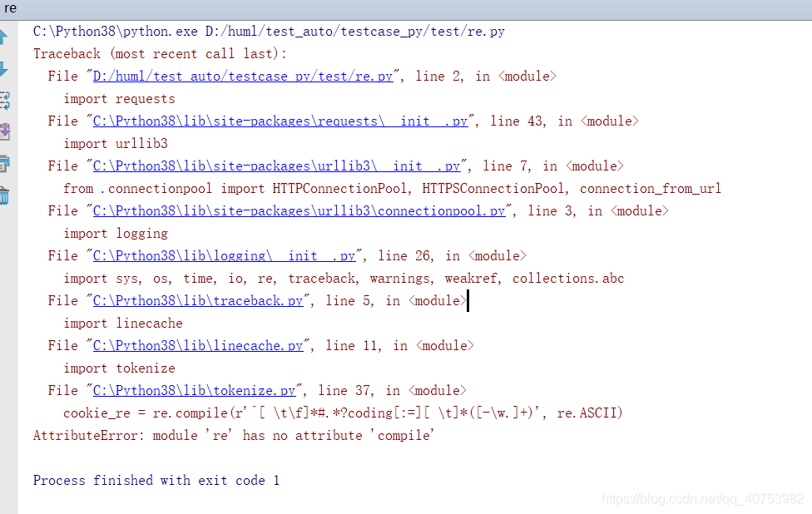Open the D:/huml/test_auto/testcase_py/test/re.py link
This screenshot has width=812, height=514.
(x=243, y=76)
